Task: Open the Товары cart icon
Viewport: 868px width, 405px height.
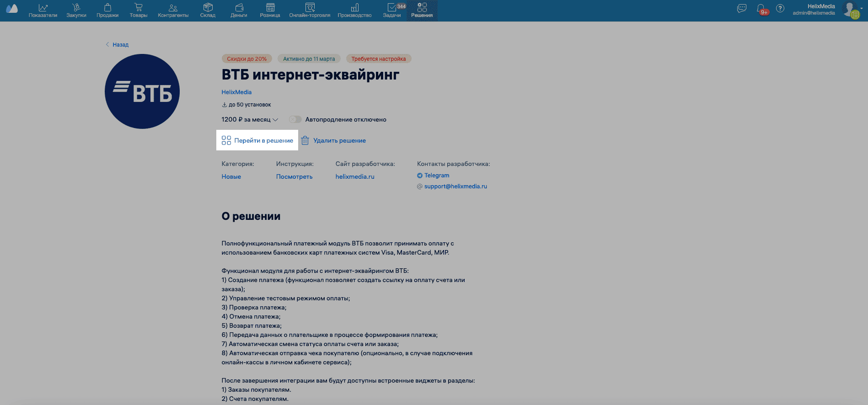Action: [138, 8]
